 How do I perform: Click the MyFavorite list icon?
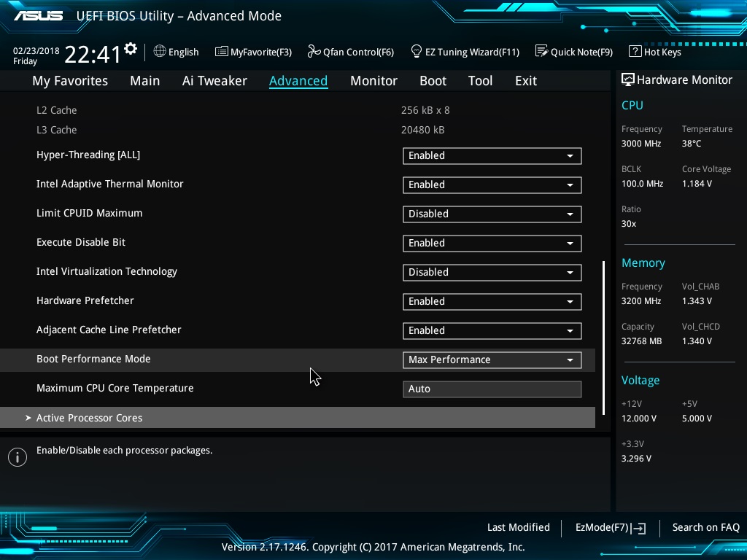[222, 52]
